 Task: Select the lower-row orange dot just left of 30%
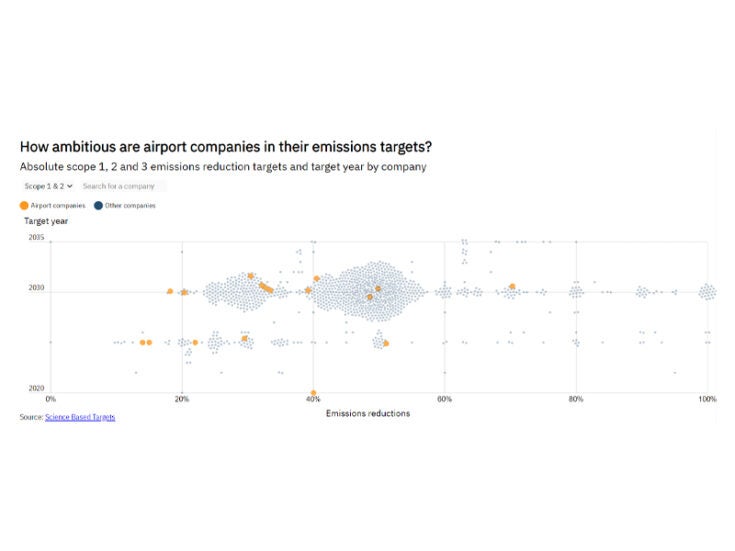coord(244,339)
